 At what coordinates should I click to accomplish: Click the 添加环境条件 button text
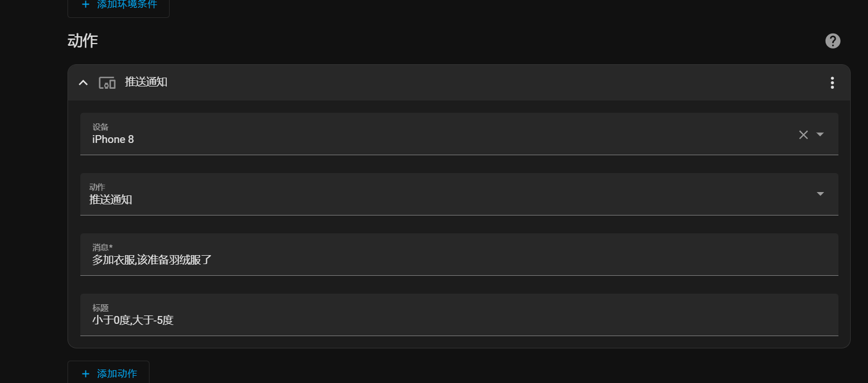[x=127, y=4]
